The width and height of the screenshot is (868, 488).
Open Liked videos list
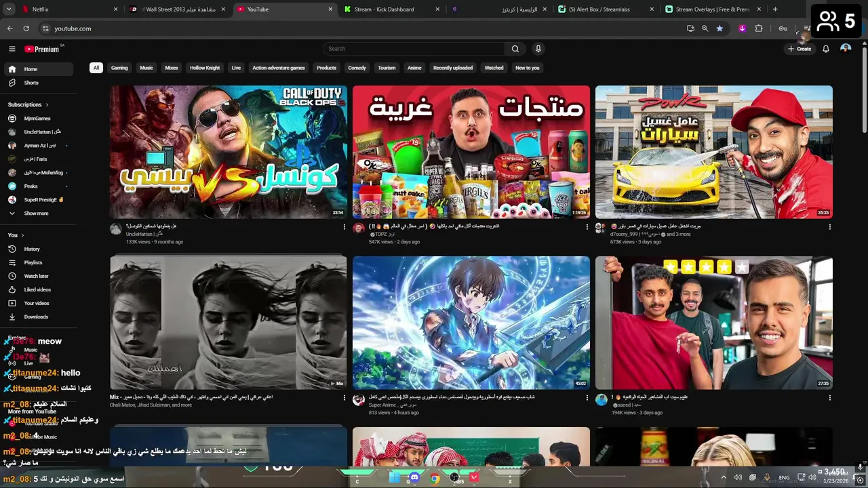coord(38,289)
